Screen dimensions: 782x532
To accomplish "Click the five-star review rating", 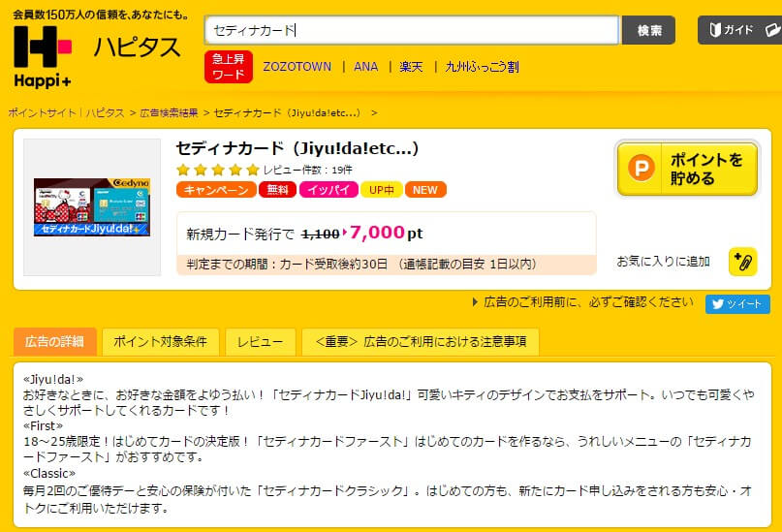I will (217, 170).
